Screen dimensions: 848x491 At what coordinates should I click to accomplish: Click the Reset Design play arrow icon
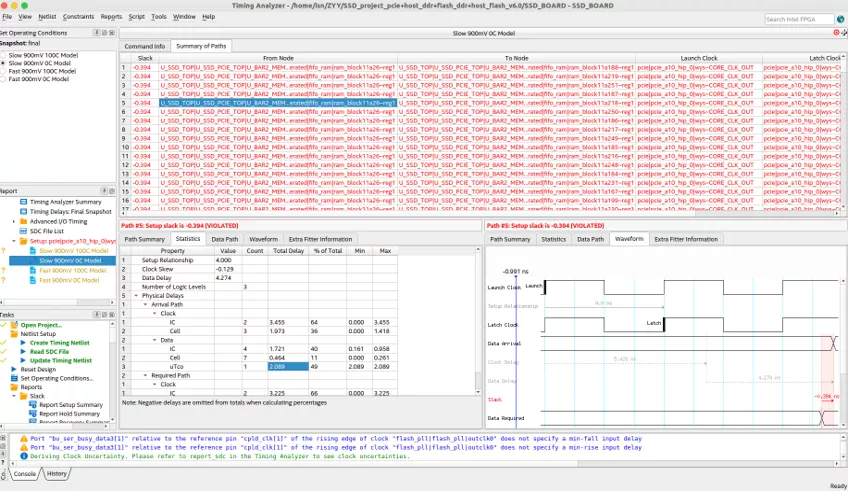pyautogui.click(x=14, y=369)
